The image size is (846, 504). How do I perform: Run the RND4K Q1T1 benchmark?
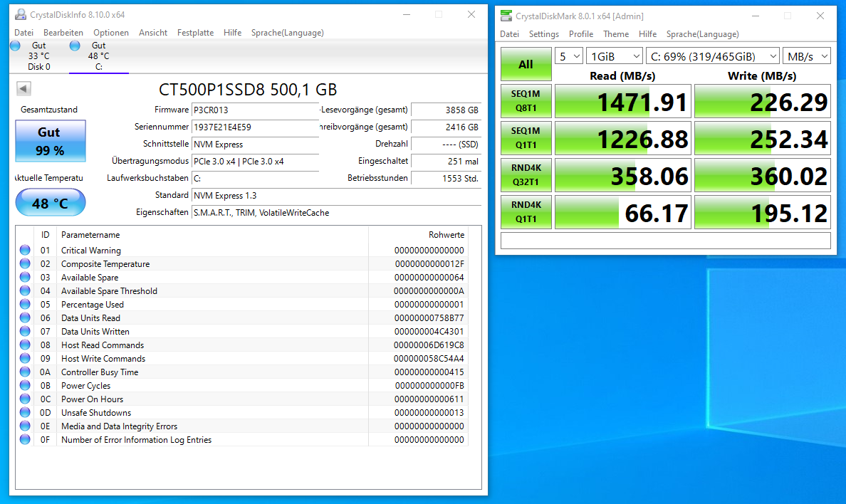tap(526, 212)
